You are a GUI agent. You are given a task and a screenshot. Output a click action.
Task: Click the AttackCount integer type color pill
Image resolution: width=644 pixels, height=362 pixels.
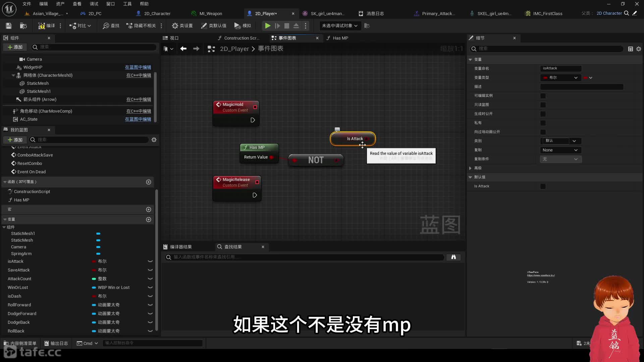[94, 279]
